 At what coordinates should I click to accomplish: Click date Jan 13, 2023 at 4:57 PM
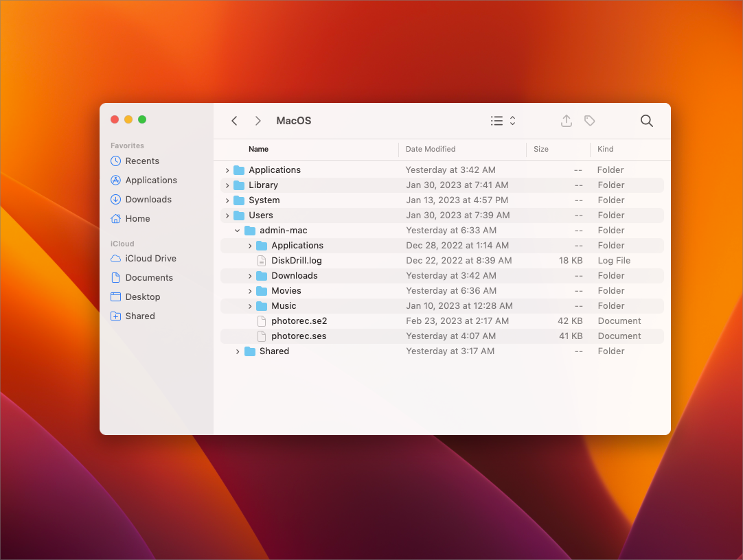457,200
